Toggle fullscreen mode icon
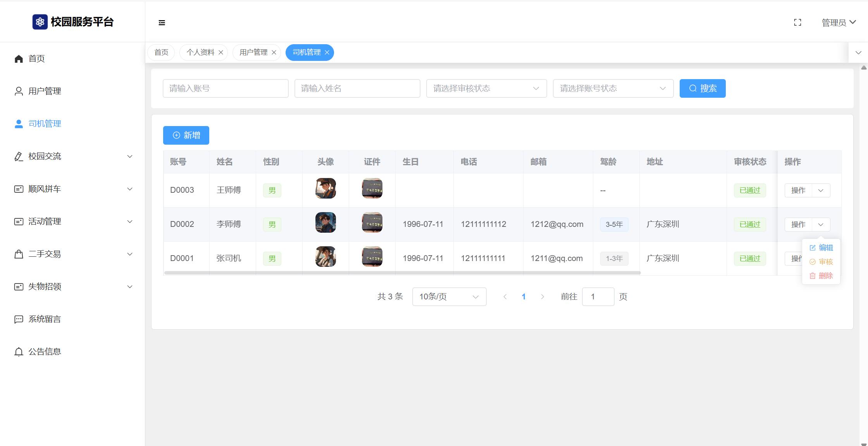The image size is (868, 446). coord(797,22)
